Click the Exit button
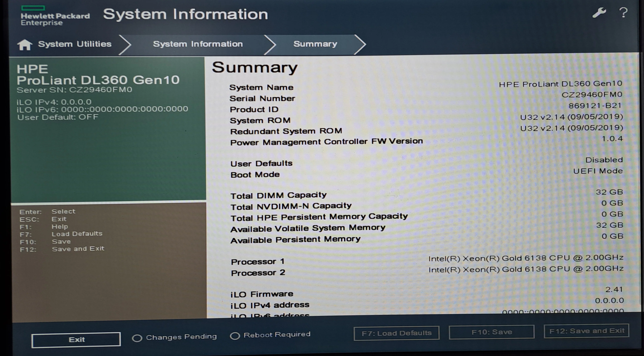 click(76, 340)
